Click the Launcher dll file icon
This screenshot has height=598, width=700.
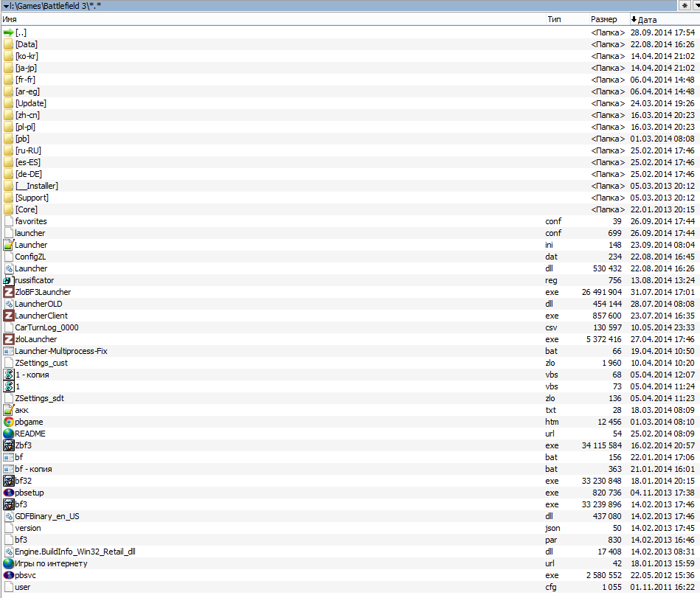[8, 268]
